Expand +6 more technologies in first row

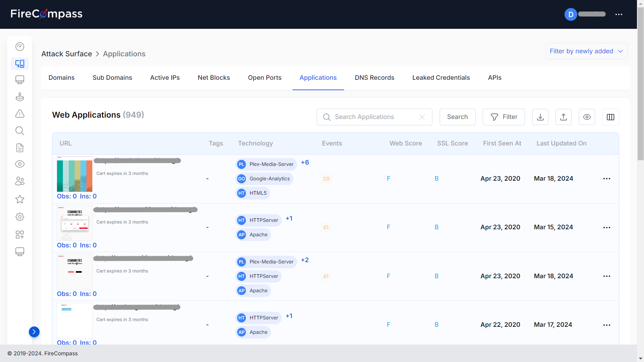pos(305,163)
